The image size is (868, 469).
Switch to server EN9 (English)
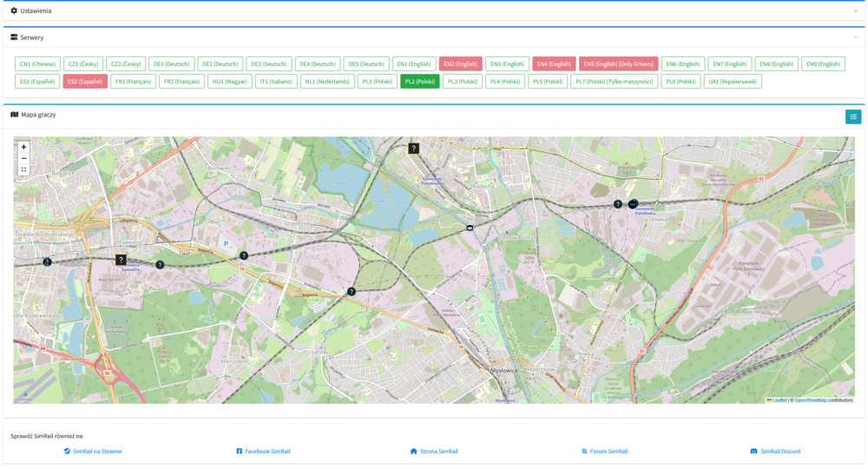pos(823,63)
